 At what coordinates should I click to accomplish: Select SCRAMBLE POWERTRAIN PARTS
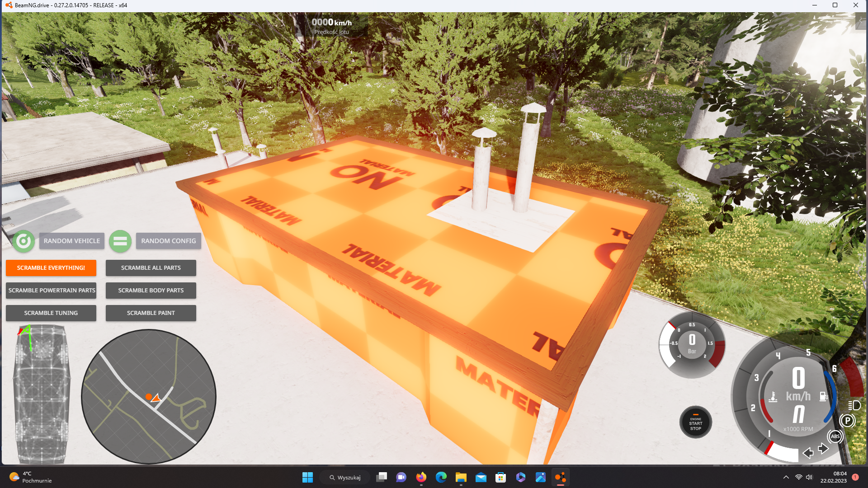(52, 291)
